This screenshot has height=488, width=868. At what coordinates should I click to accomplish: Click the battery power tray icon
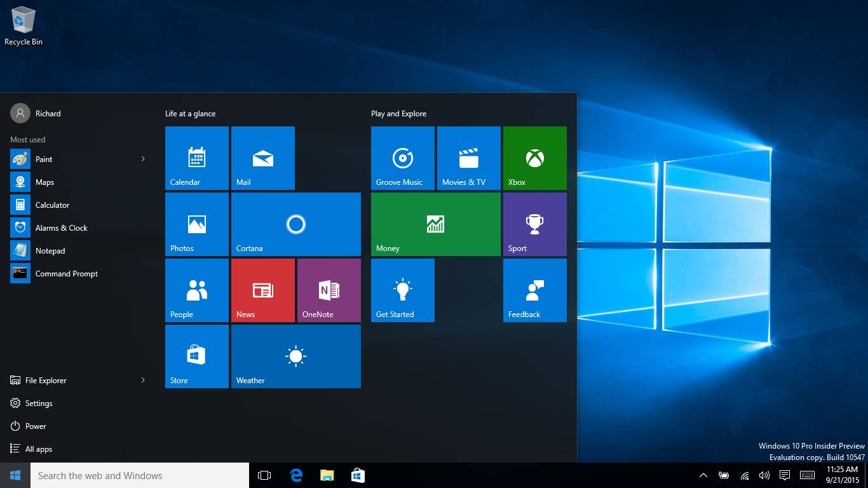[724, 475]
